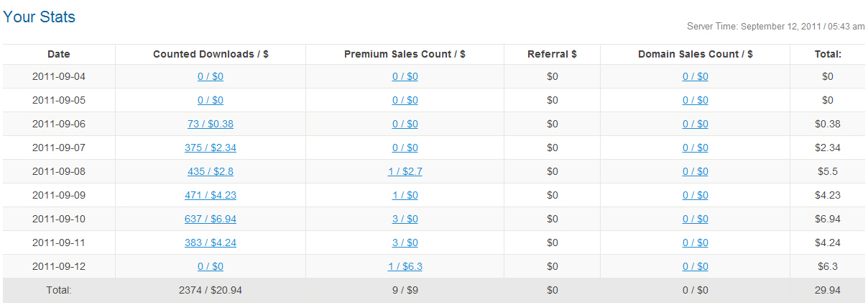868x308 pixels.
Task: Open the 375 / $2.34 downloads link
Action: (x=211, y=148)
